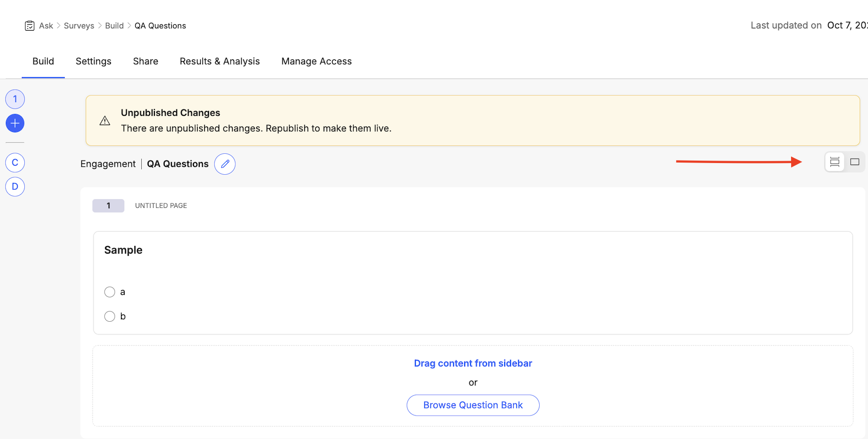Navigate to Surveys in breadcrumb
Image resolution: width=868 pixels, height=439 pixels.
click(79, 26)
